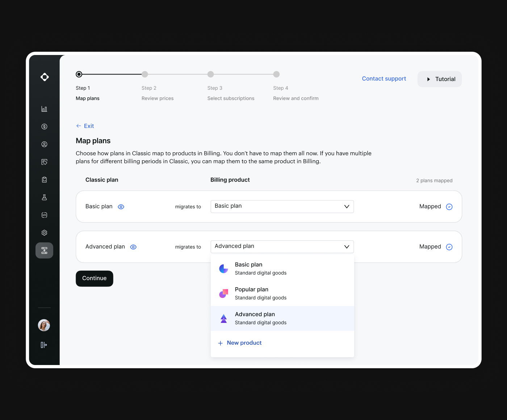This screenshot has height=420, width=507.
Task: Toggle the eye preview for Basic plan
Action: (x=121, y=207)
